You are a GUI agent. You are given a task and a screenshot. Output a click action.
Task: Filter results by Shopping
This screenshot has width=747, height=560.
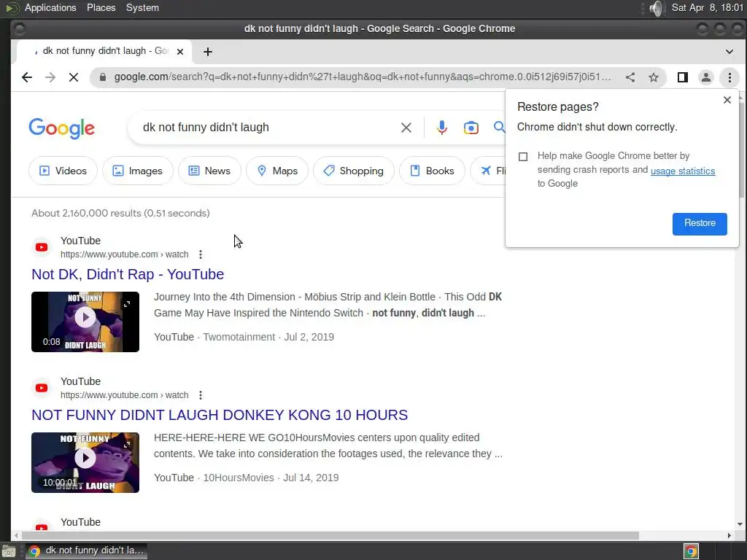click(x=354, y=171)
